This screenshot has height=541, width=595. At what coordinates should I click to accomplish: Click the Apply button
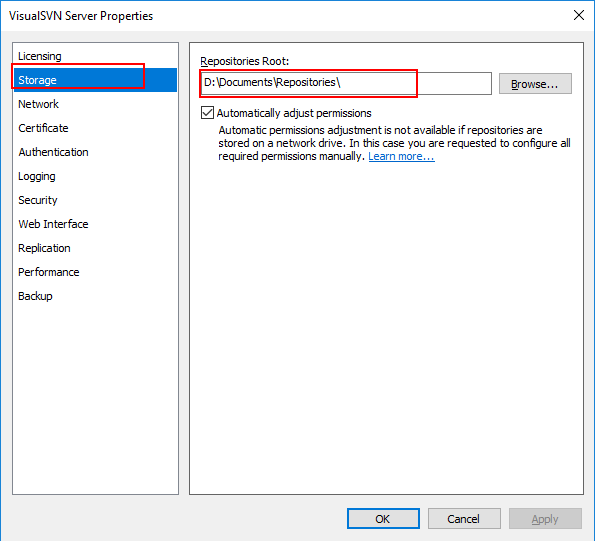[x=545, y=519]
